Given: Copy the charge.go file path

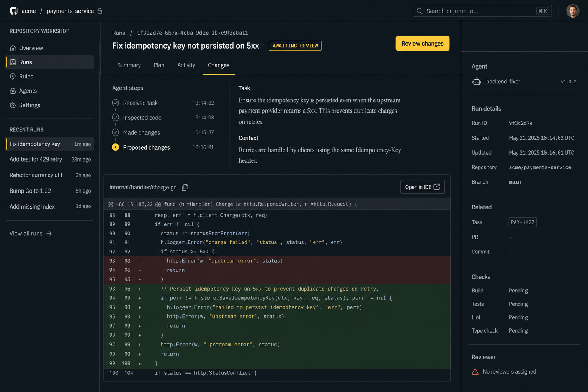Looking at the screenshot, I should [185, 187].
